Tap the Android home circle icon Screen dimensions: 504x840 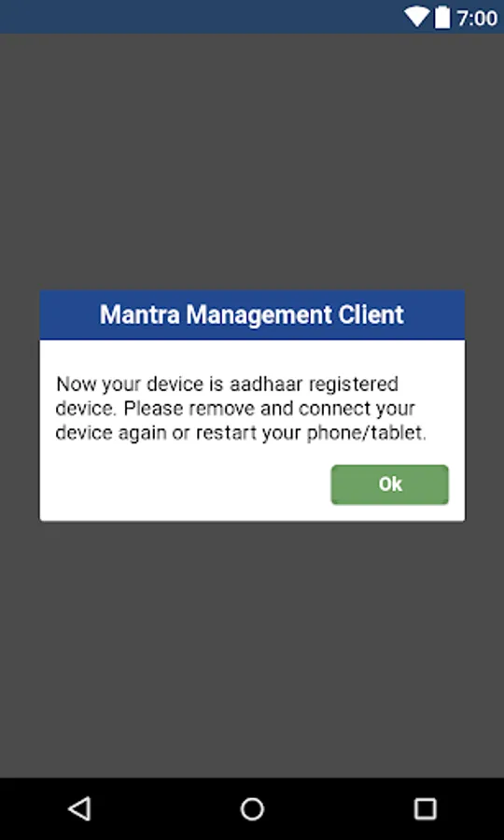point(252,809)
